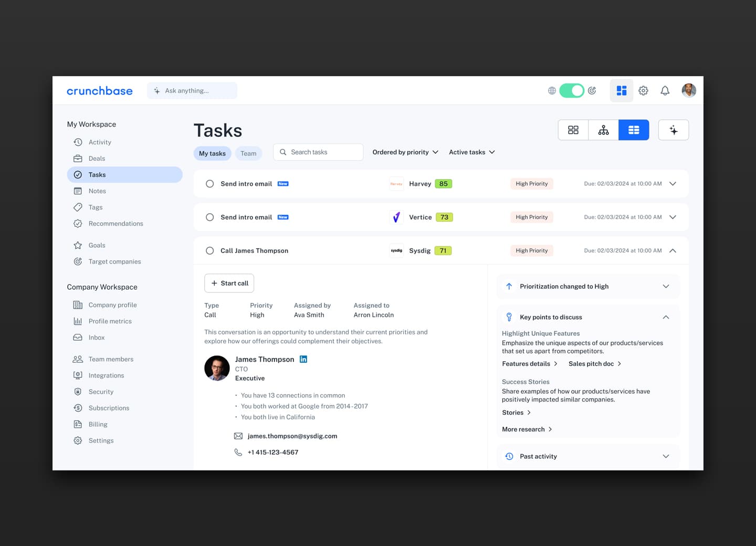Mark Harvey intro email task complete
Screen dimensions: 756x546
(x=210, y=184)
